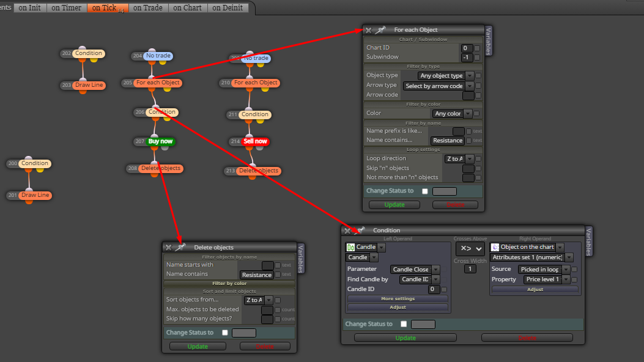Open the Any color dropdown
Screen dimensions: 644x362
click(x=452, y=114)
